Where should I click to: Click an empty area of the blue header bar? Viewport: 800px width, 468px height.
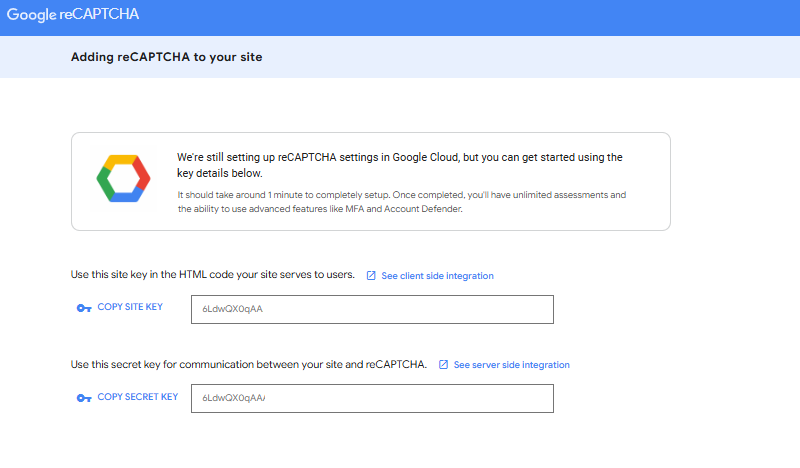pyautogui.click(x=500, y=17)
